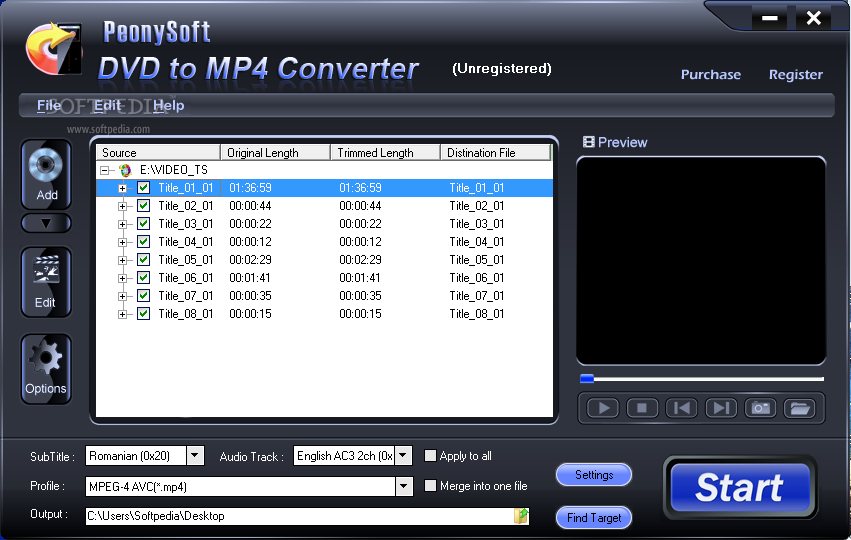The height and width of the screenshot is (540, 851).
Task: Stop the preview playback
Action: (x=642, y=408)
